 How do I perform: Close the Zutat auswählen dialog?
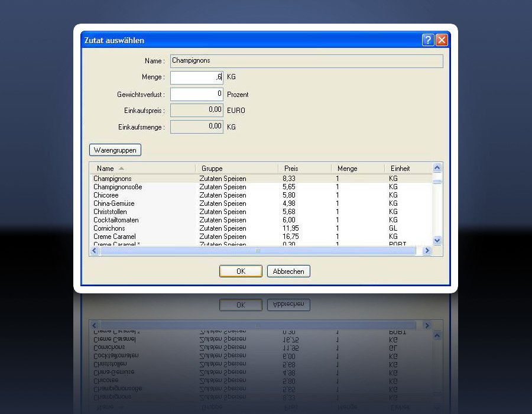tap(442, 40)
